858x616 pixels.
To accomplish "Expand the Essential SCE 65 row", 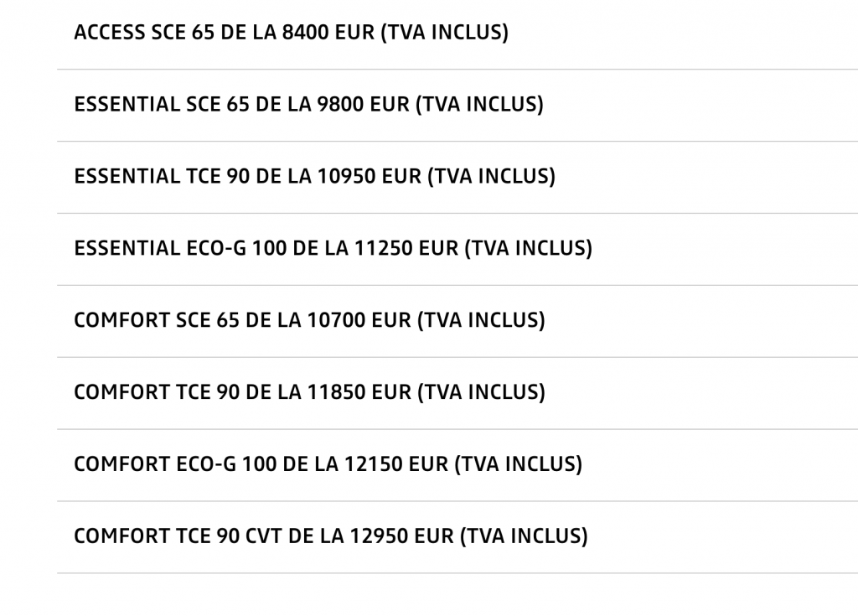I will (308, 105).
